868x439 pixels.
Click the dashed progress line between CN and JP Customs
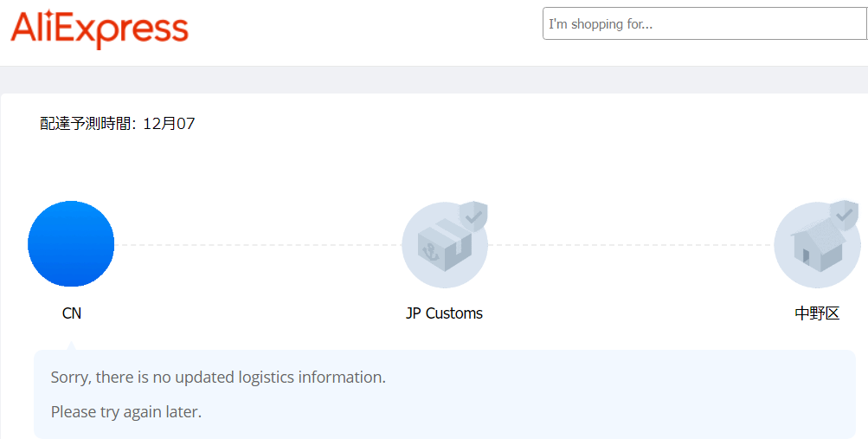tap(258, 245)
